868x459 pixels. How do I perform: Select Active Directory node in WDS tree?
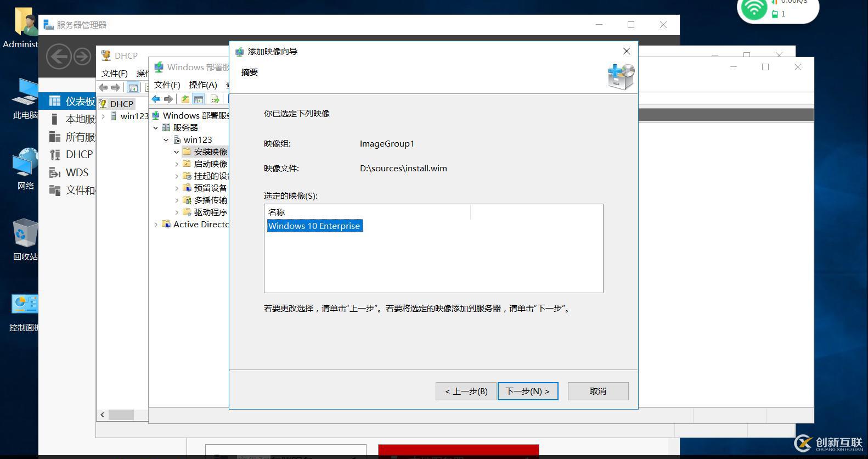click(196, 224)
